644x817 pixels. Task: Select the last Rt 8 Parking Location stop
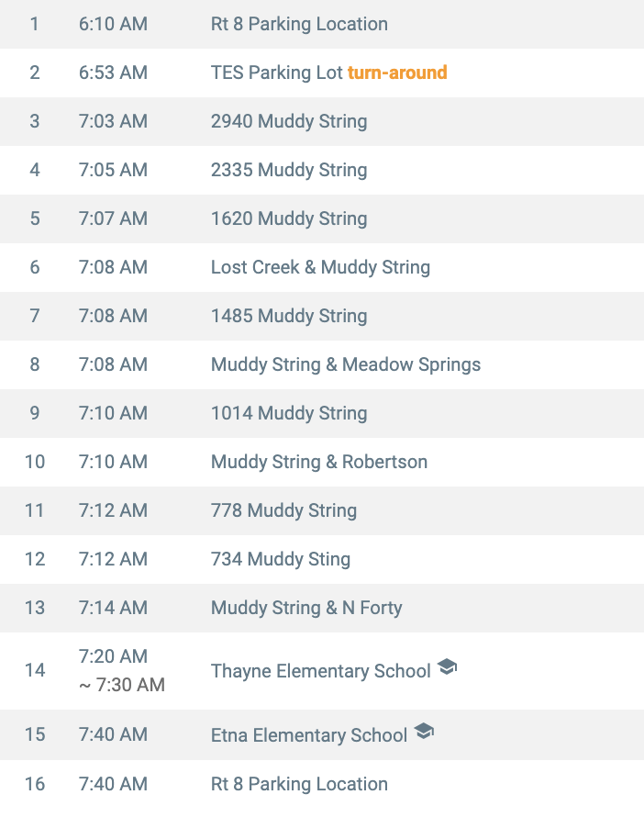[x=299, y=784]
